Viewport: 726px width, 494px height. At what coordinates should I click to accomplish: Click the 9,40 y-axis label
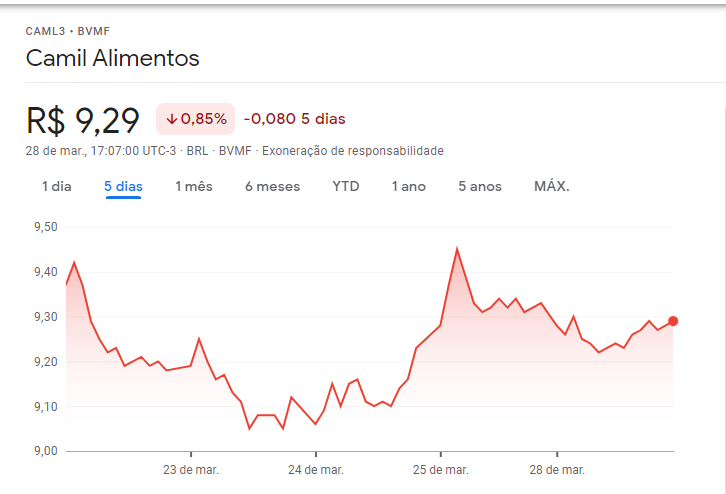[46, 272]
